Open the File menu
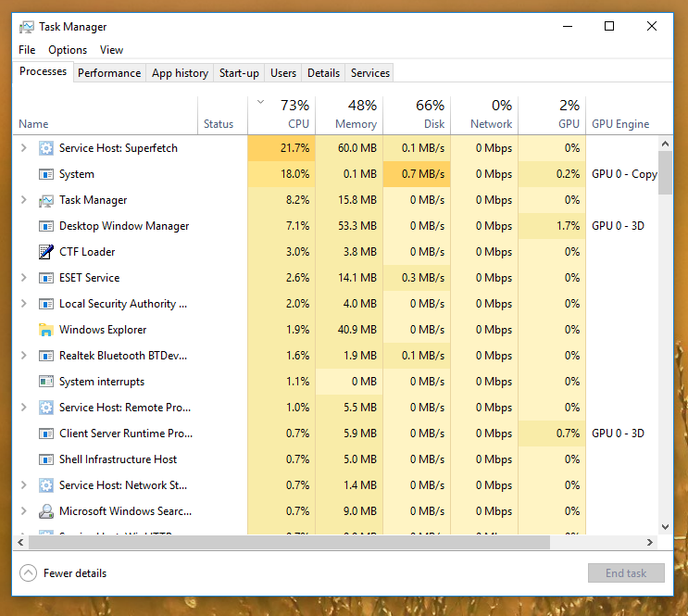The width and height of the screenshot is (688, 616). [27, 50]
